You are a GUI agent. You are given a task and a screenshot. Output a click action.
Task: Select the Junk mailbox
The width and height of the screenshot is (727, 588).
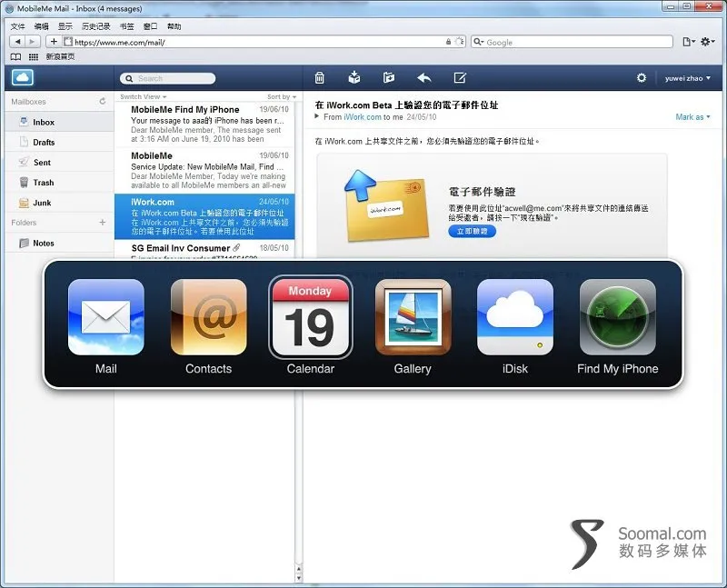pyautogui.click(x=59, y=203)
